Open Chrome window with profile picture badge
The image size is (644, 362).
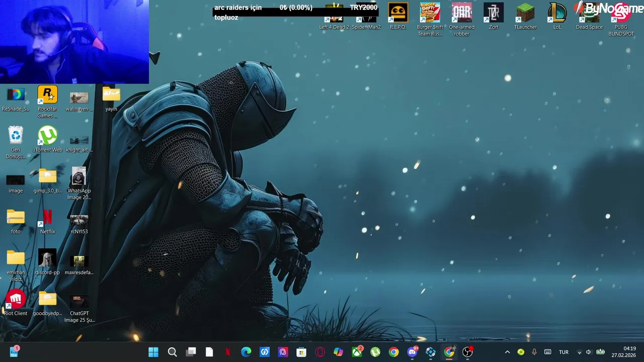coord(449,352)
